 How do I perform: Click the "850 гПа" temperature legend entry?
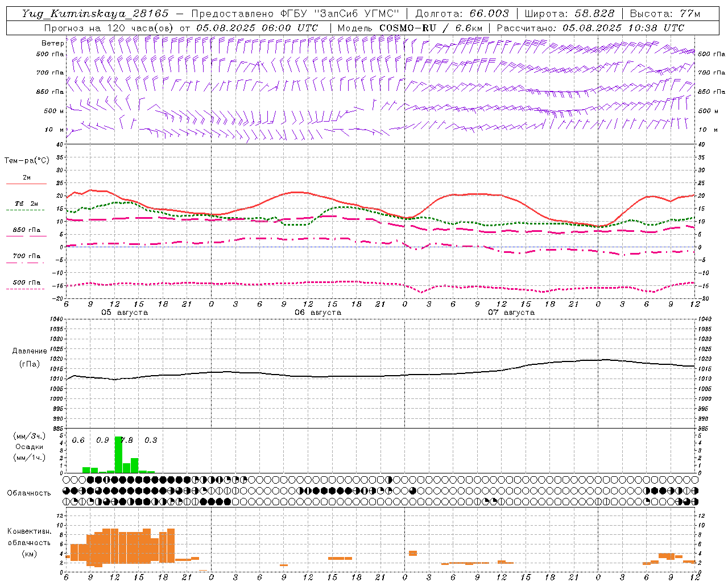pyautogui.click(x=26, y=230)
